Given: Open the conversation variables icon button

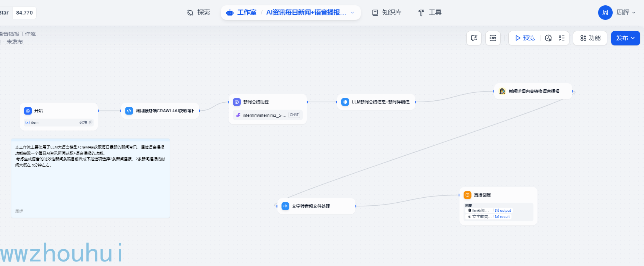Looking at the screenshot, I should coord(474,38).
